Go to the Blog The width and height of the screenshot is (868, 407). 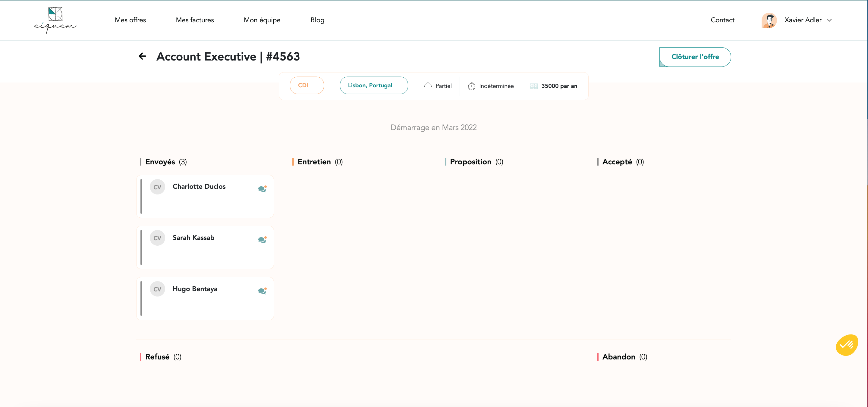coord(317,20)
